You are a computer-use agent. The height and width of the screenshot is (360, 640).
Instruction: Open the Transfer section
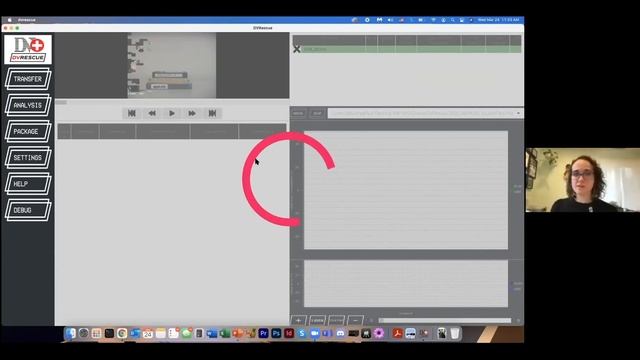coord(28,79)
